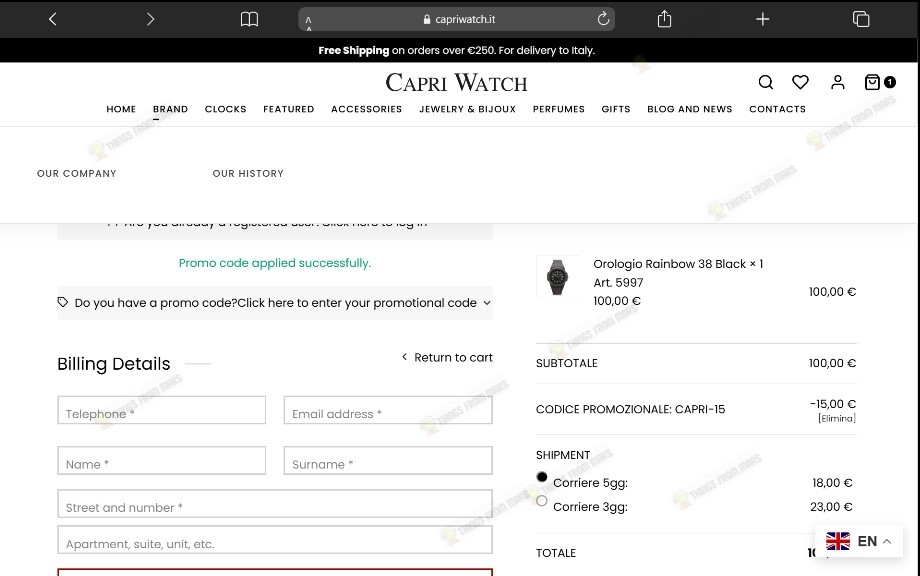Open the BRAND menu item
The width and height of the screenshot is (920, 576).
tap(170, 109)
